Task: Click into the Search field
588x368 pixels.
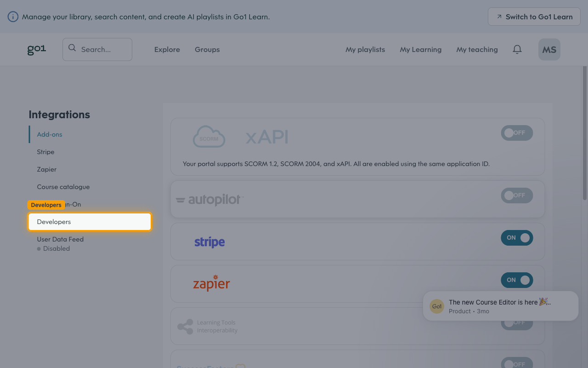Action: click(97, 49)
